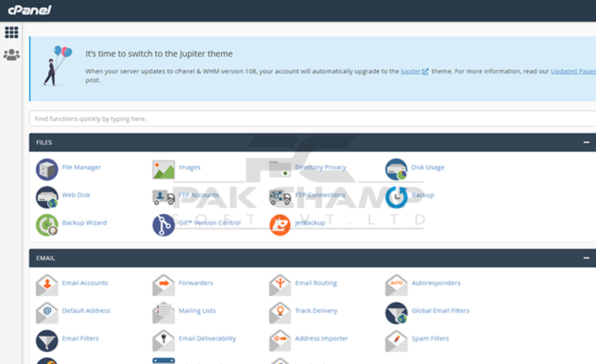Click the Images text link
This screenshot has height=364, width=596.
click(189, 167)
